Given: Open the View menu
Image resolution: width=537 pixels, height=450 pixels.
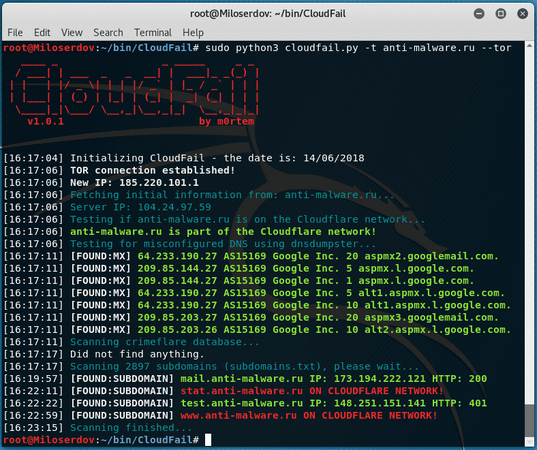Looking at the screenshot, I should click(72, 33).
